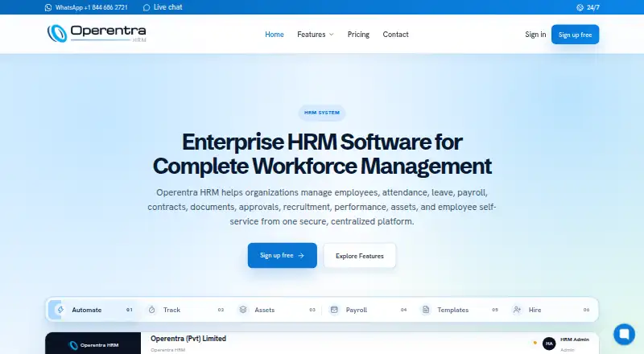
Task: Click Operentra HRM logo in dashboard sidebar
Action: pyautogui.click(x=93, y=345)
